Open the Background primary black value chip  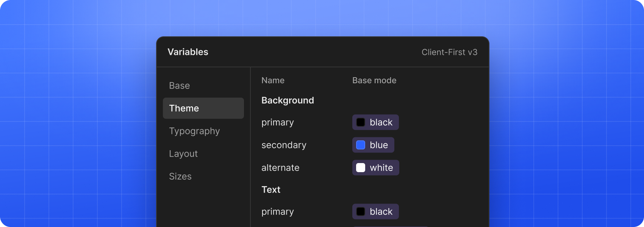pyautogui.click(x=375, y=122)
